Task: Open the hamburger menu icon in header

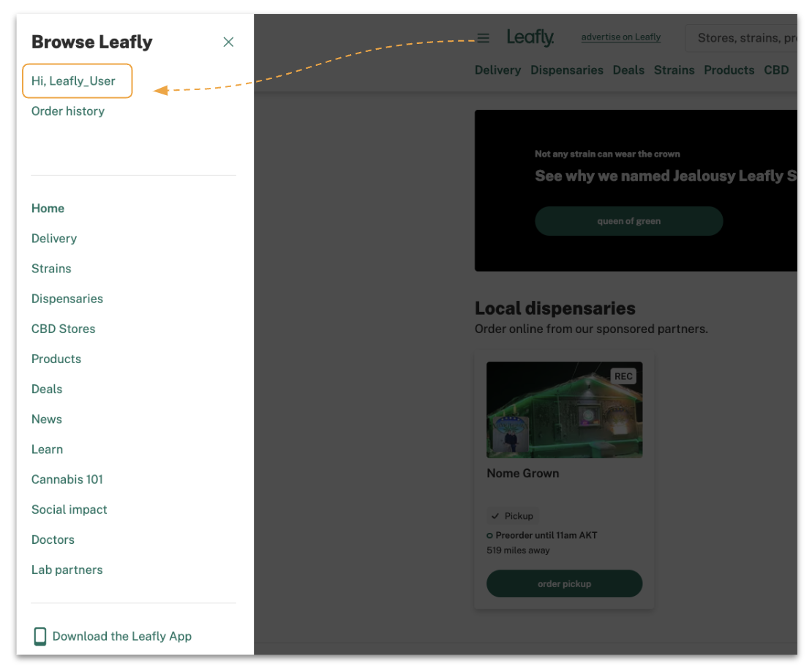Action: 483,38
